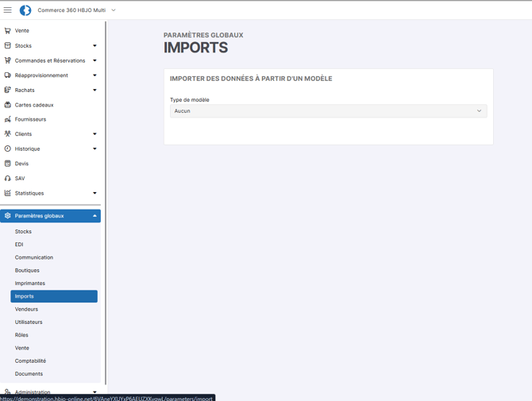Open the hamburger menu icon
Viewport: 532px width, 401px height.
click(8, 10)
